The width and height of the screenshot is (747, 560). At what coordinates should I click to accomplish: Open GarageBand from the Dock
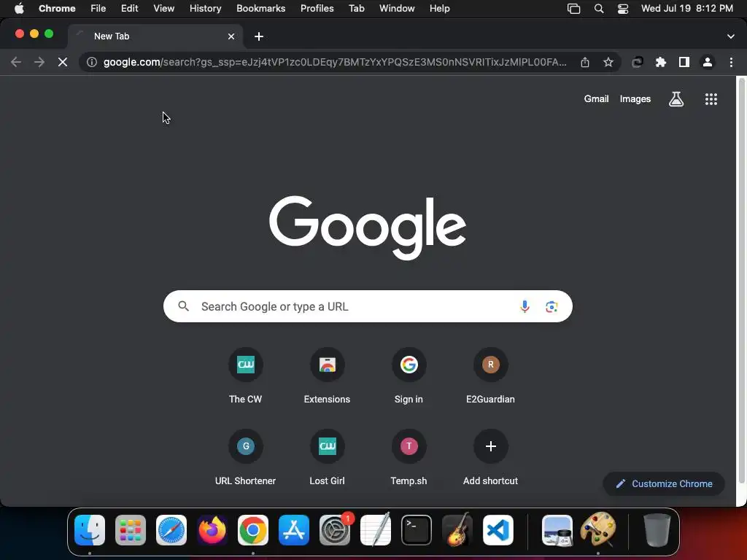[x=457, y=530]
